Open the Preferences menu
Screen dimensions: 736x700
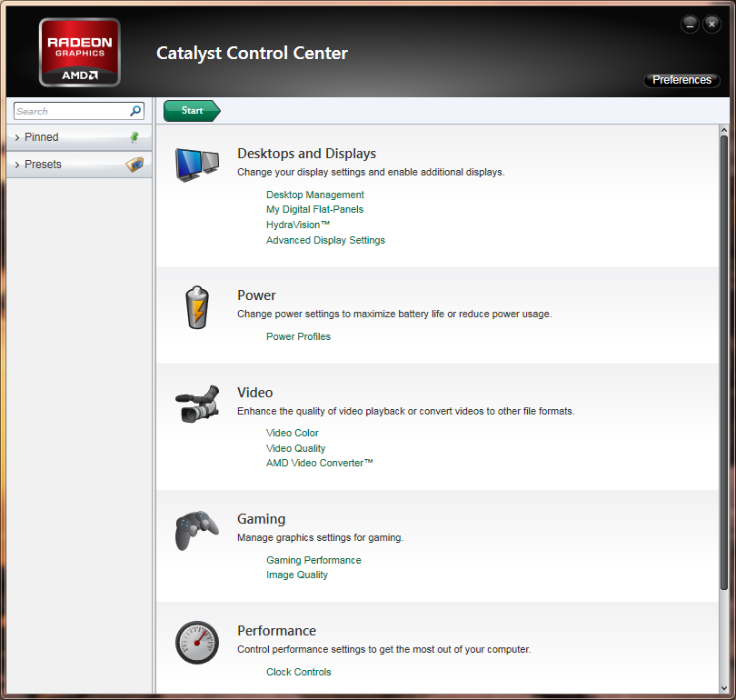pyautogui.click(x=681, y=80)
